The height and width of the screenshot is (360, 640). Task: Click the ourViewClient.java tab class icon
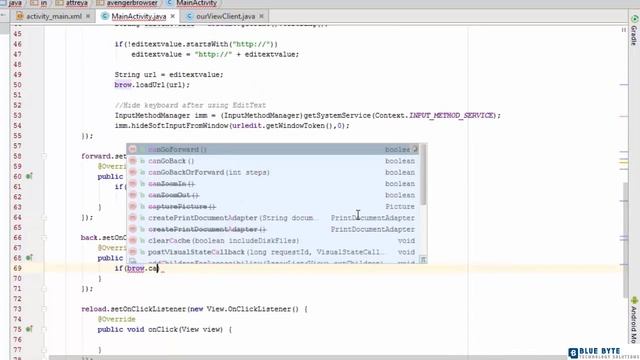[x=189, y=16]
